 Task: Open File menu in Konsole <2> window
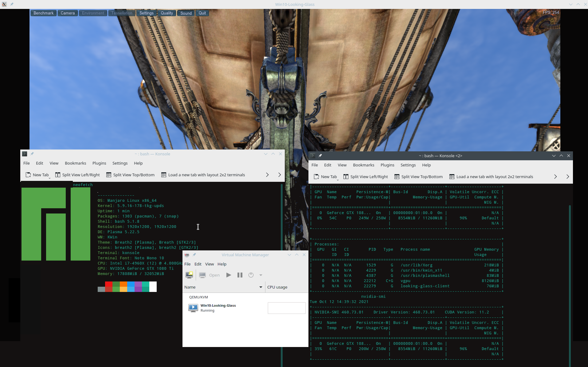[315, 165]
